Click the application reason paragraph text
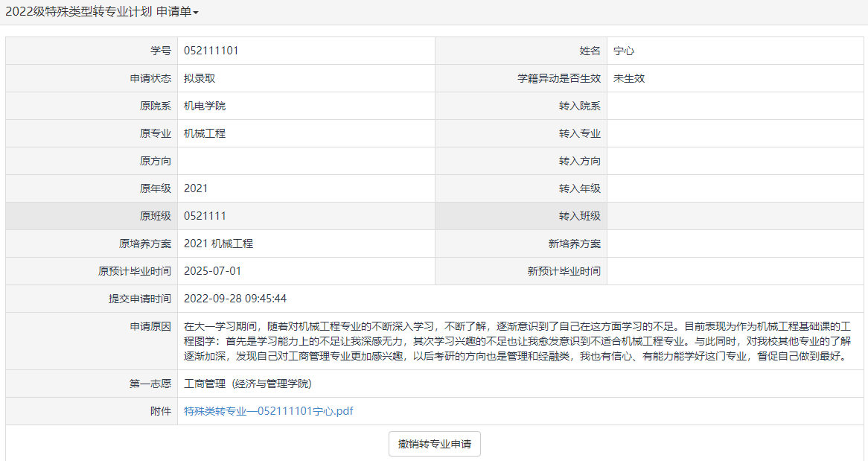868x461 pixels. (x=514, y=341)
